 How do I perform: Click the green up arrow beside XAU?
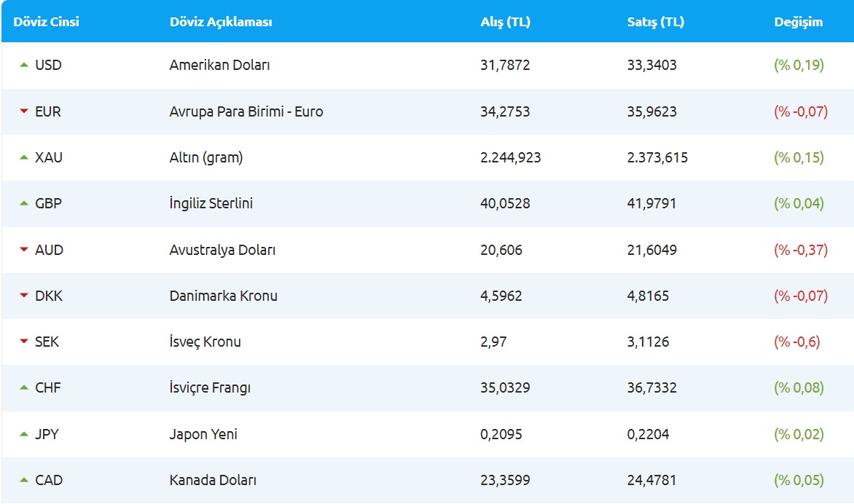pyautogui.click(x=24, y=157)
